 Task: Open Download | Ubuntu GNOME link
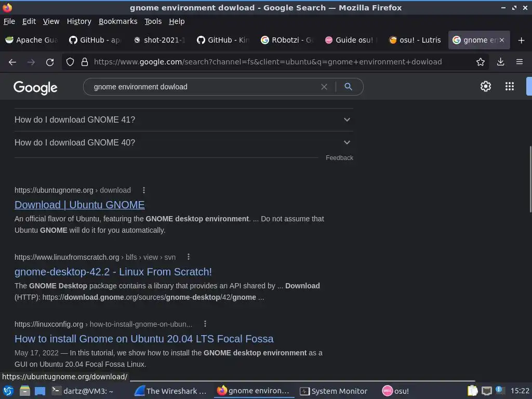79,205
